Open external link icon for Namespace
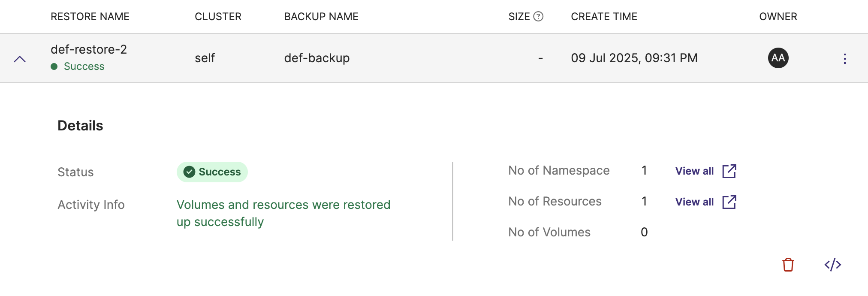 point(729,171)
